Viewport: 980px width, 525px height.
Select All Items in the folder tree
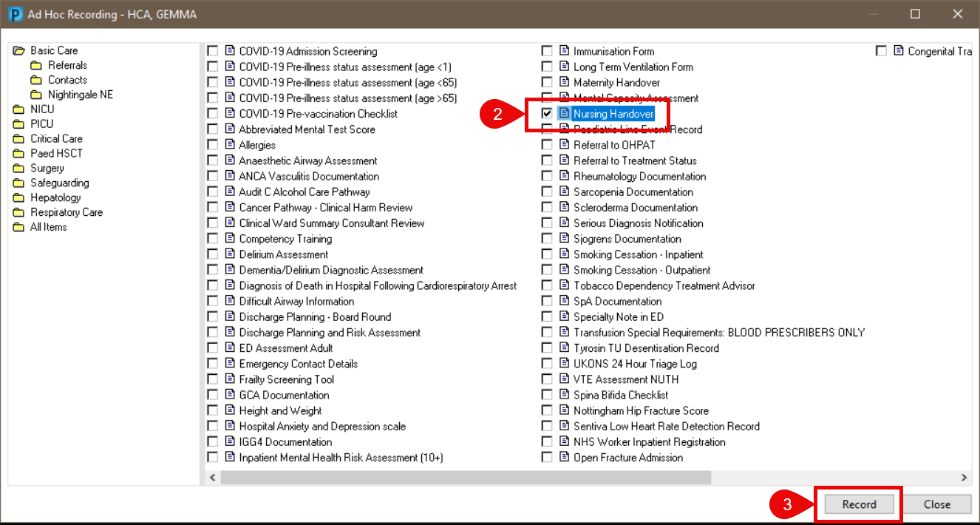coord(48,228)
